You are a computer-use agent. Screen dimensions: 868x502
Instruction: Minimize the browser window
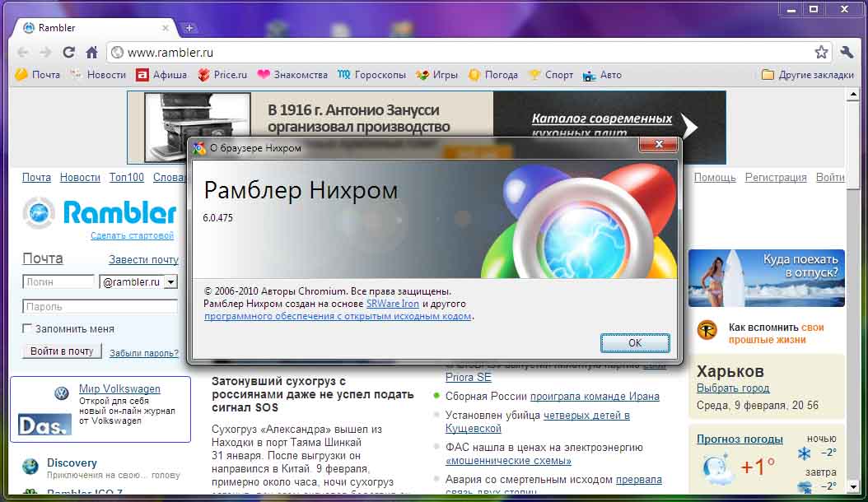[x=792, y=9]
